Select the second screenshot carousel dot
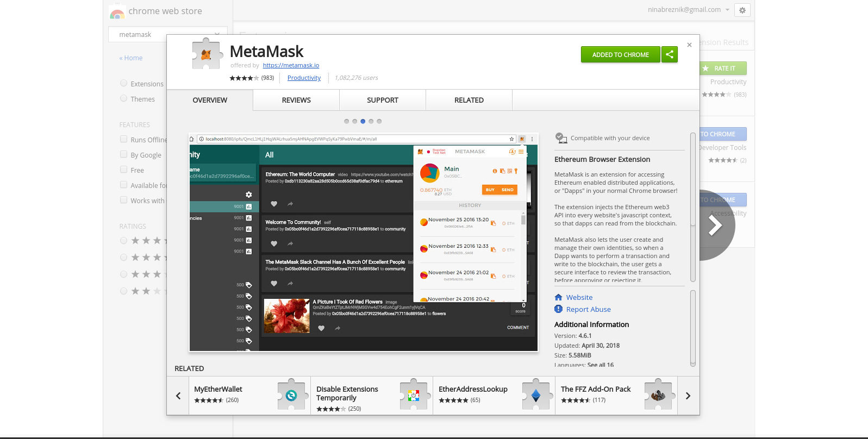Viewport: 868px width, 439px height. (x=355, y=121)
